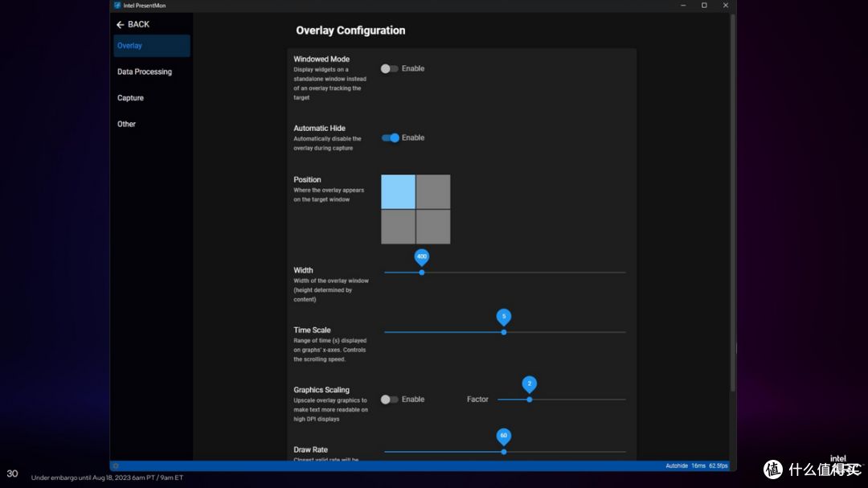Viewport: 868px width, 488px height.
Task: Open the Capture settings section
Action: pos(131,98)
